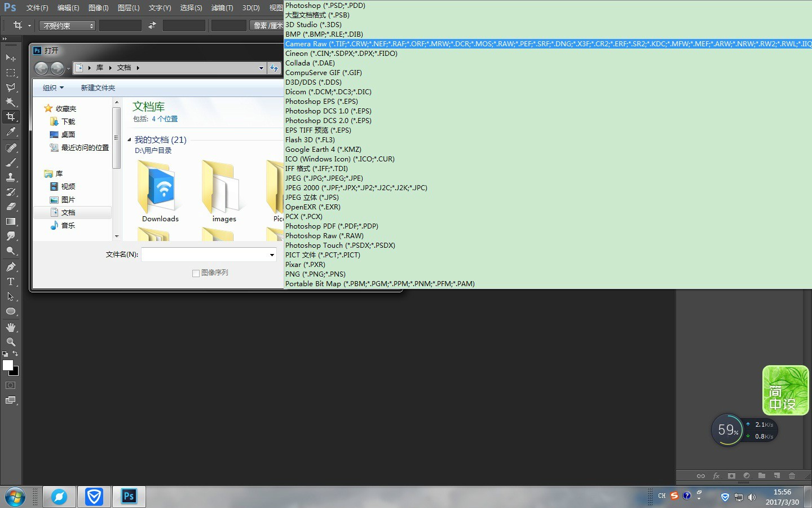812x508 pixels.
Task: Open the 图像(I) menu
Action: [x=98, y=8]
